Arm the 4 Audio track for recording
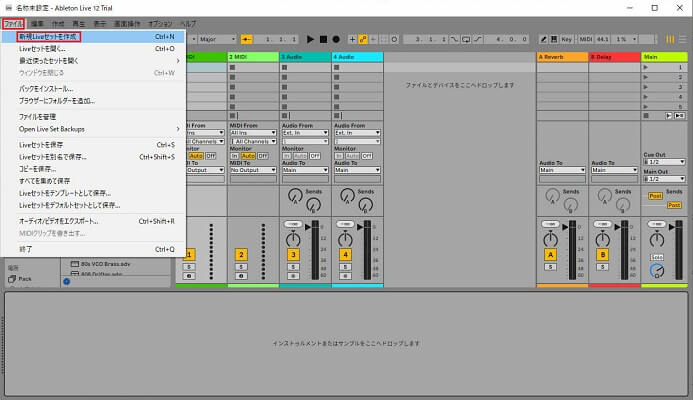The image size is (693, 400). point(345,276)
